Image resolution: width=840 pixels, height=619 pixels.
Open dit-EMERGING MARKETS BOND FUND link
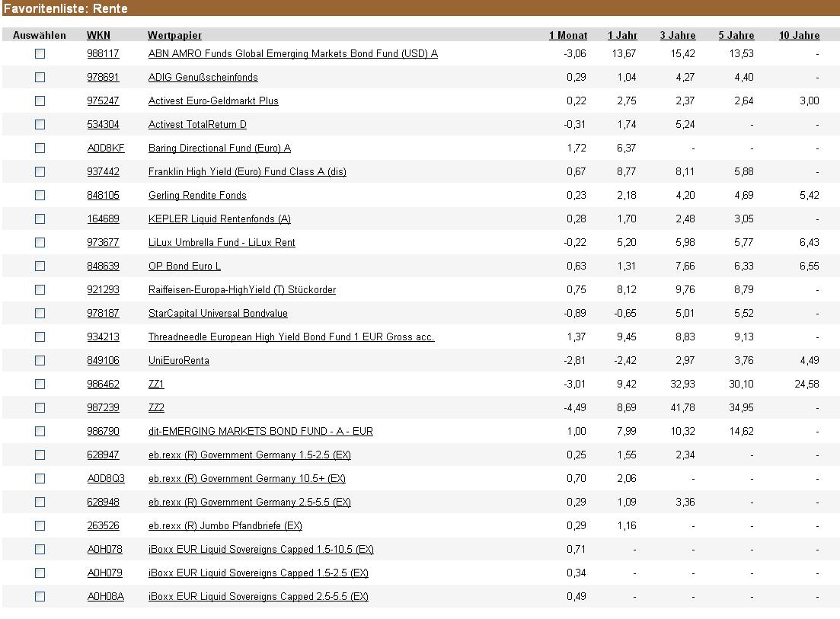click(x=260, y=431)
